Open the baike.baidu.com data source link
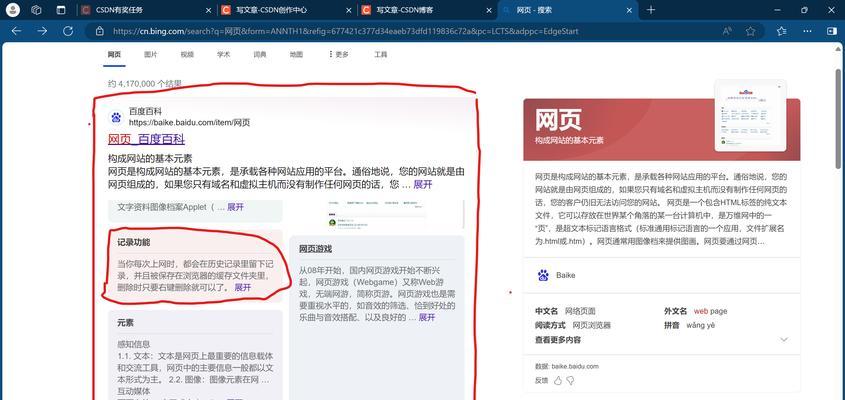The image size is (845, 400). 575,366
